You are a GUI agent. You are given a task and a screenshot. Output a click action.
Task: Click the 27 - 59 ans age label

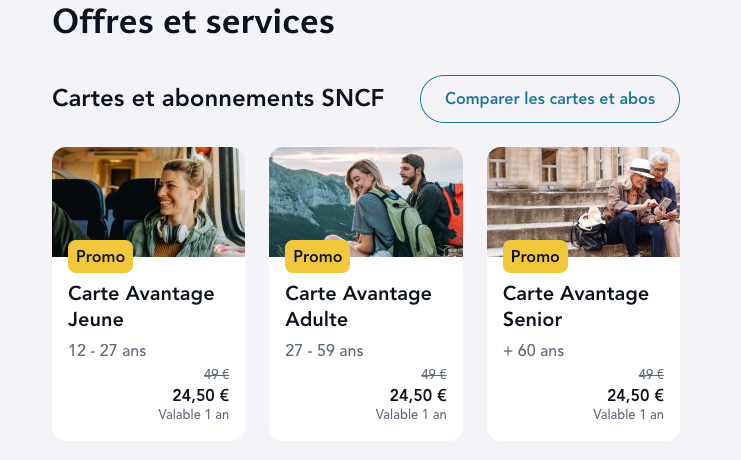coord(324,351)
